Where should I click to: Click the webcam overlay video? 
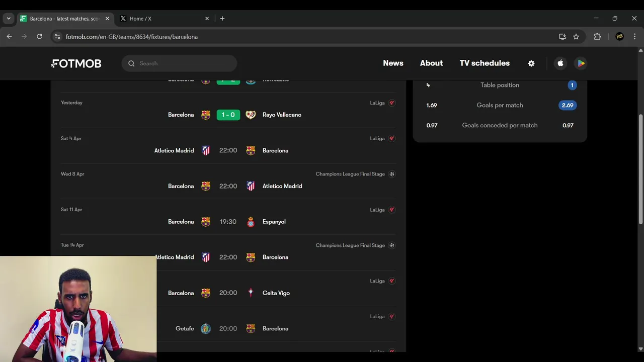78,309
